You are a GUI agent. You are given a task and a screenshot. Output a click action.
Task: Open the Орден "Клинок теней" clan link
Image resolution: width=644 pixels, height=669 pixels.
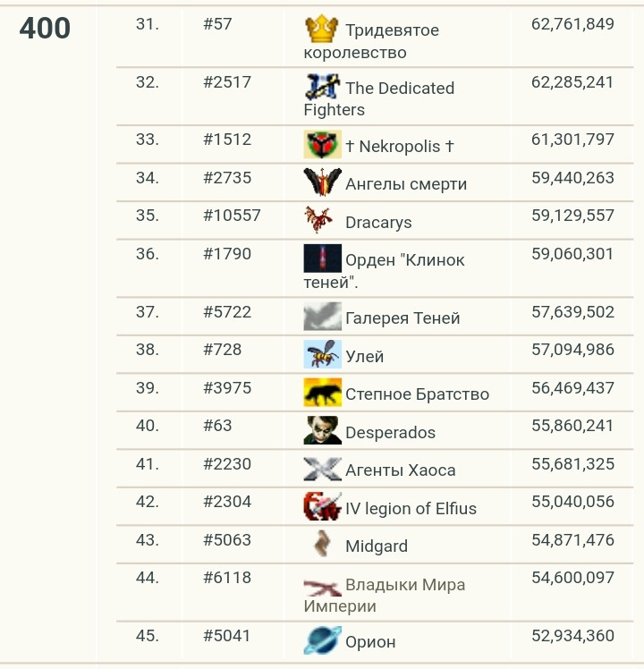(404, 261)
